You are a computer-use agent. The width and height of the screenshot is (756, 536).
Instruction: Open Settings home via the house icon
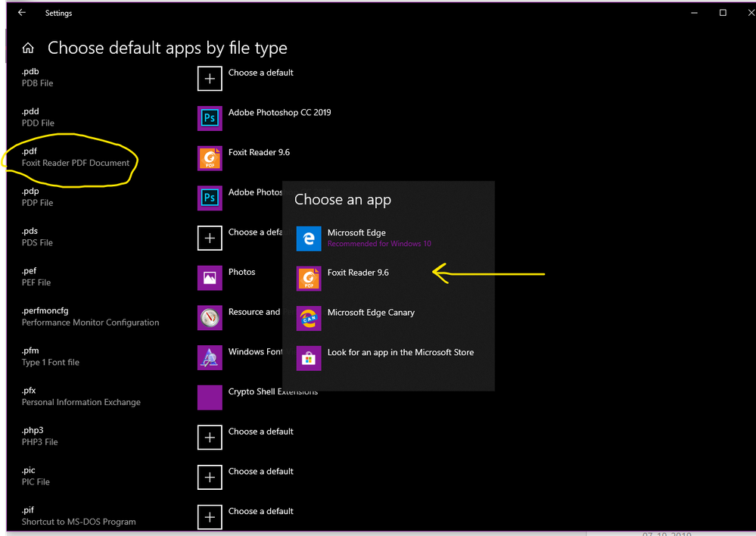click(28, 48)
